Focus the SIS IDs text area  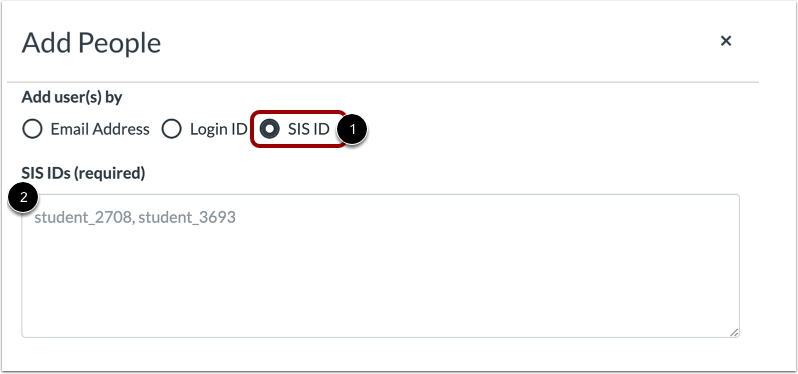380,265
